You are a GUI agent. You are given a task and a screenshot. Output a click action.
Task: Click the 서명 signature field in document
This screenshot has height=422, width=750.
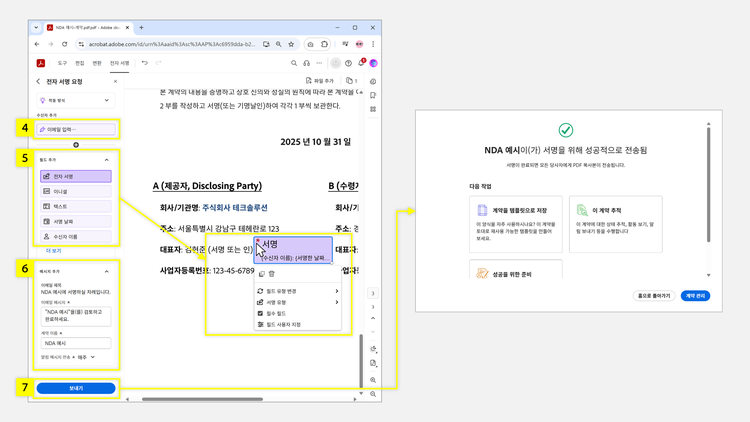point(293,250)
